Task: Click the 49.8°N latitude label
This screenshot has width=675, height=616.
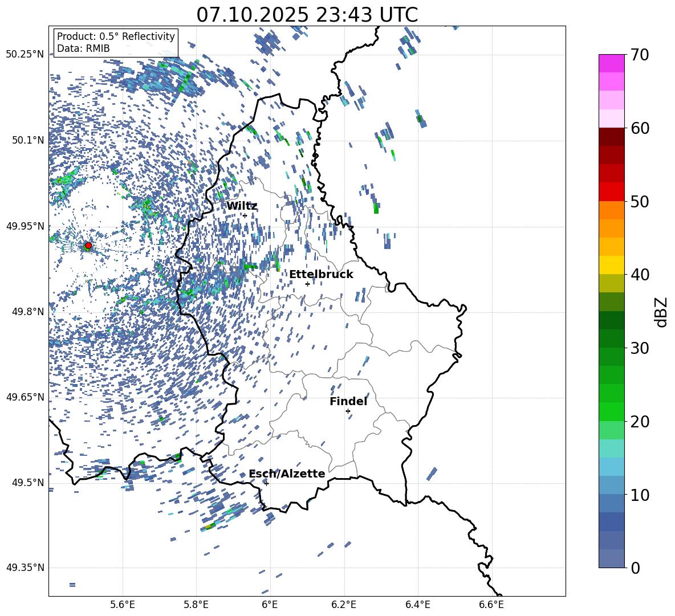Action: coord(27,312)
